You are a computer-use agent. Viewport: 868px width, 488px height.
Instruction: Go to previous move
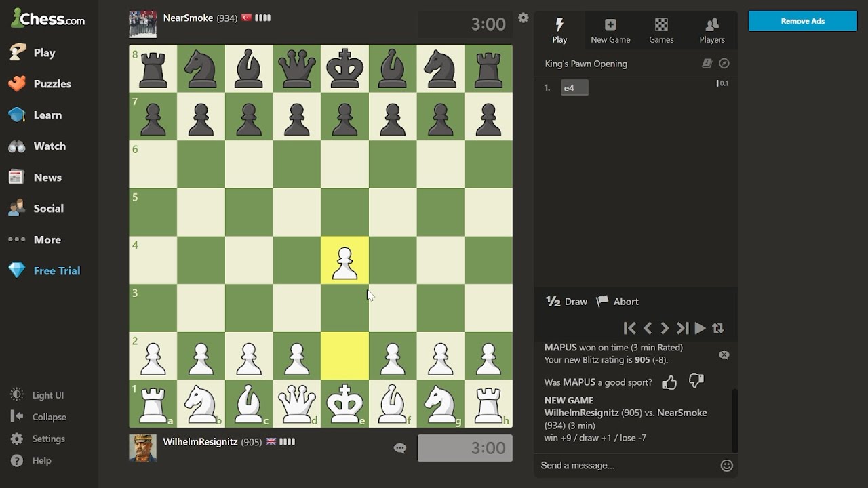pos(648,328)
